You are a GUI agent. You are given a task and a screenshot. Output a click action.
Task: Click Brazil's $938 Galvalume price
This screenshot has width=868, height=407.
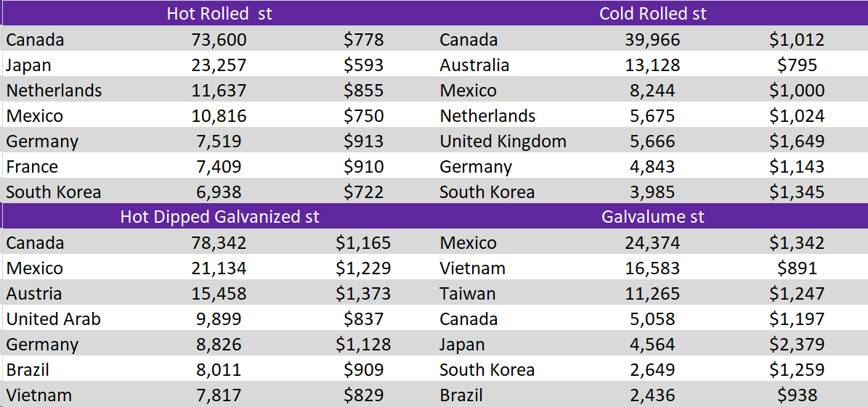tap(797, 395)
